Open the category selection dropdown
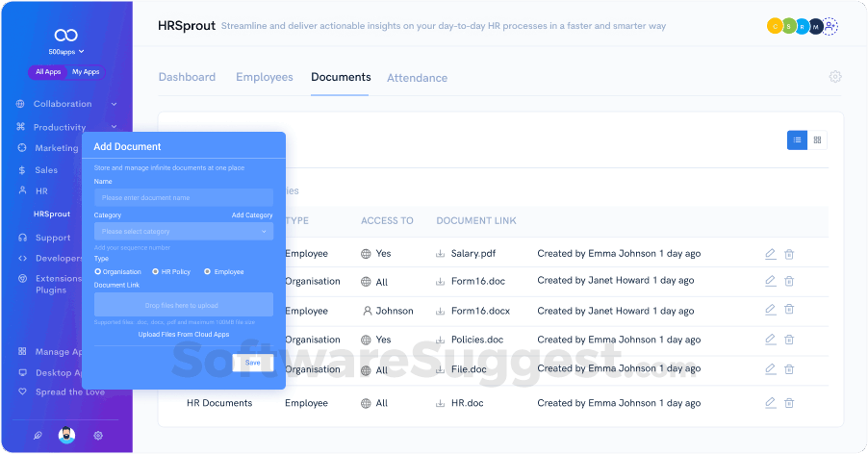 [x=183, y=232]
